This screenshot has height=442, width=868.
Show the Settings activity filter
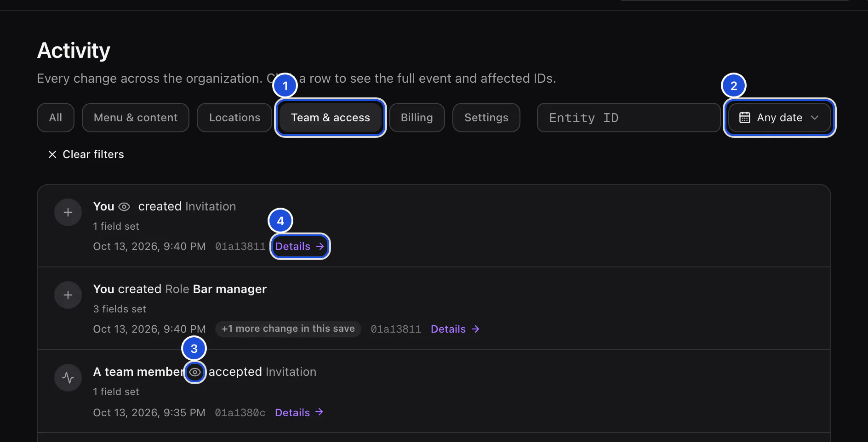(486, 118)
